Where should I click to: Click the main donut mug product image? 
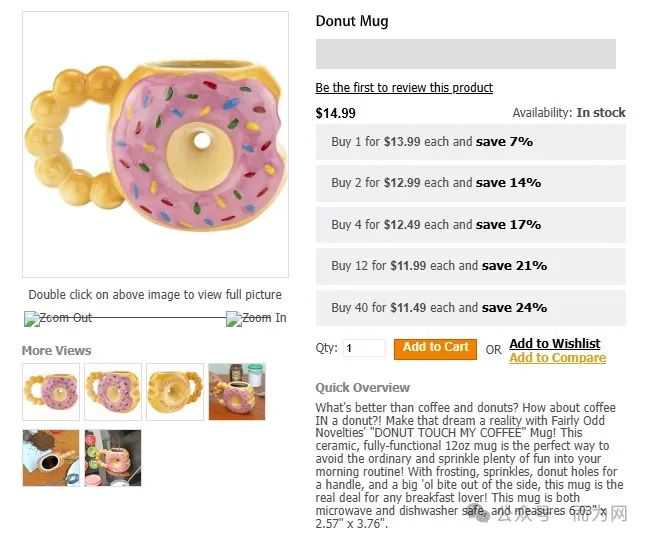(156, 144)
